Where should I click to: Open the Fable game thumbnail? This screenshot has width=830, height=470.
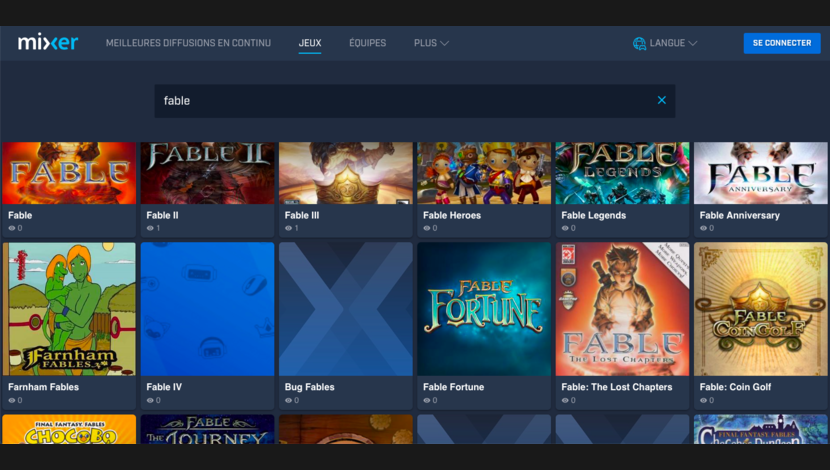click(69, 173)
